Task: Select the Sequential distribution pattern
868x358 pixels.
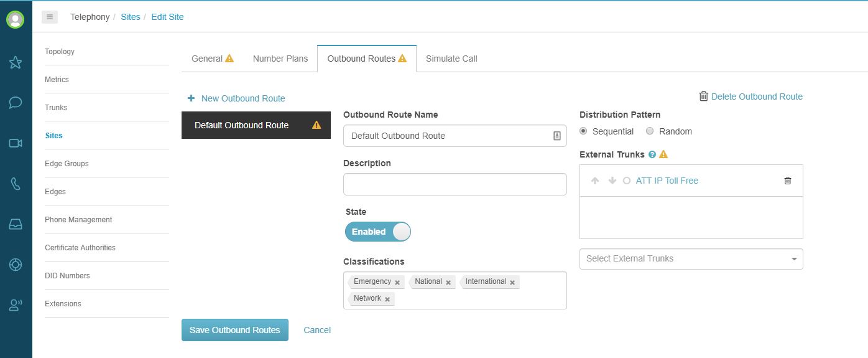Action: 583,131
